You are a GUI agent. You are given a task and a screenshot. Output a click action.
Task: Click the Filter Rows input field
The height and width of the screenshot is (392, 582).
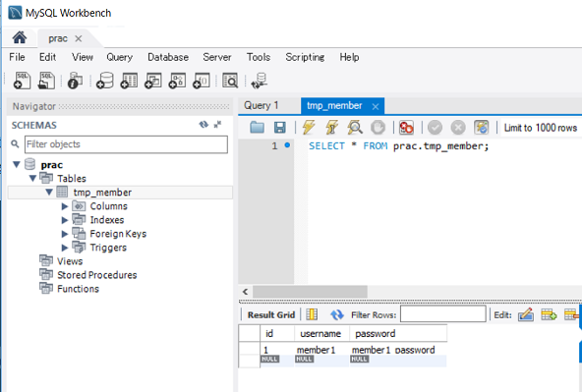pyautogui.click(x=442, y=314)
